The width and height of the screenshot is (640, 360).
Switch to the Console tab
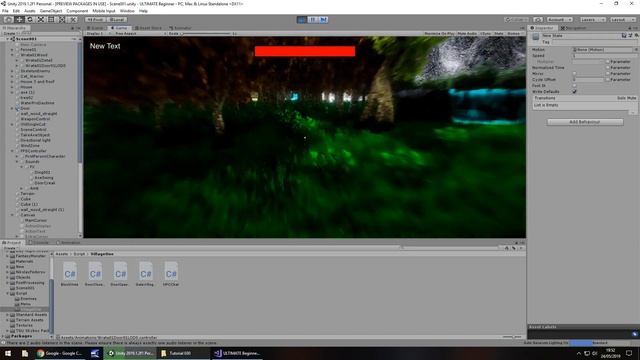tap(40, 242)
